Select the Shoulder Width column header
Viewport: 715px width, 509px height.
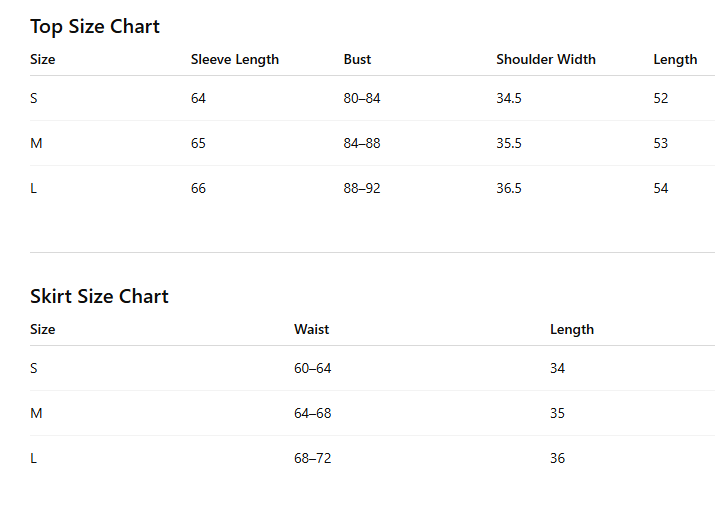pyautogui.click(x=546, y=59)
